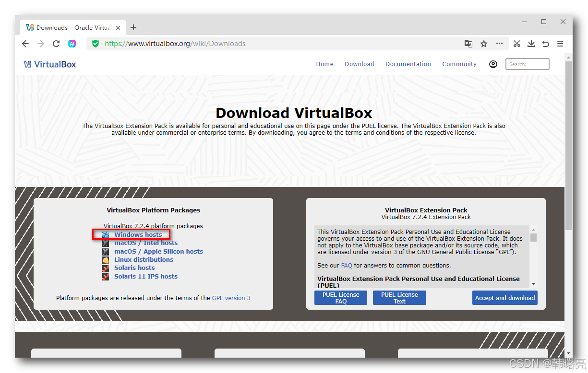Click the VirtualBox Platform Packages heading
588x373 pixels.
pyautogui.click(x=153, y=210)
